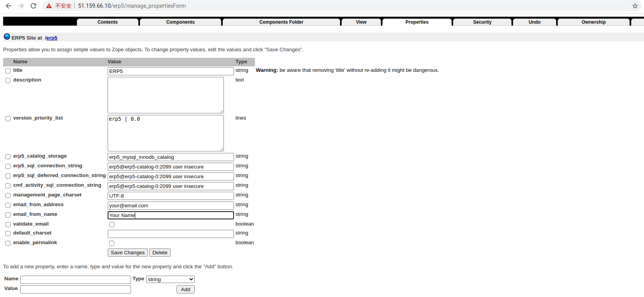Viewport: 644px width, 297px height.
Task: Check the erp5_sql_deferred_connection_string row checkbox
Action: [8, 176]
